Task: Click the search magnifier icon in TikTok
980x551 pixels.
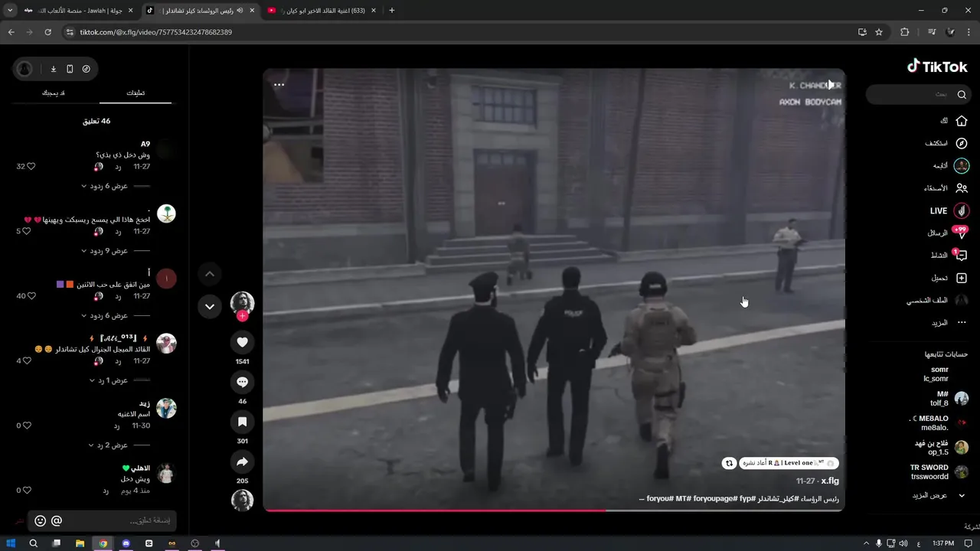Action: pyautogui.click(x=962, y=94)
